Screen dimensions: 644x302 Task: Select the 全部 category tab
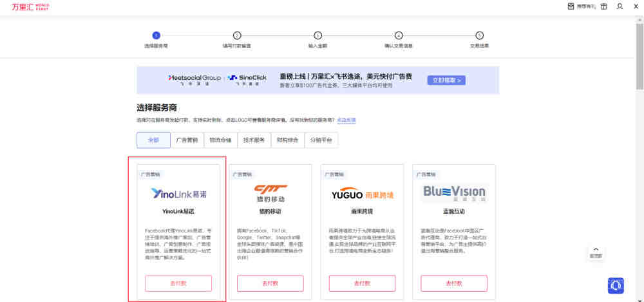153,140
